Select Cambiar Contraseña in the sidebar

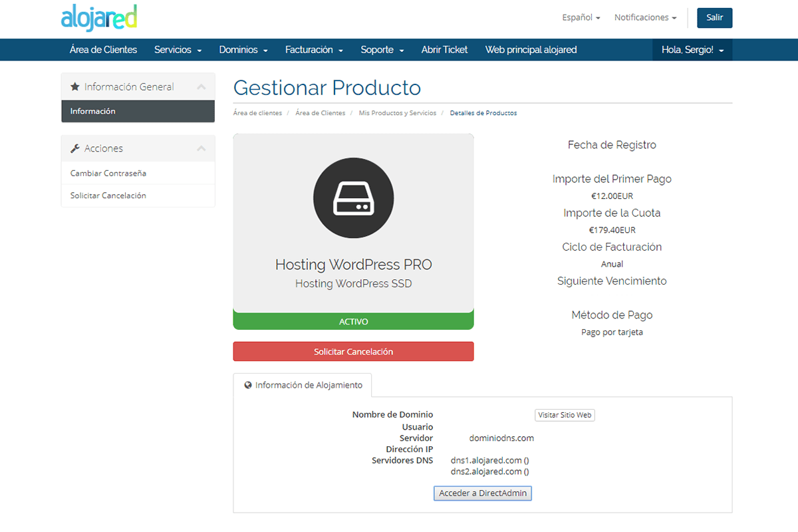click(108, 174)
